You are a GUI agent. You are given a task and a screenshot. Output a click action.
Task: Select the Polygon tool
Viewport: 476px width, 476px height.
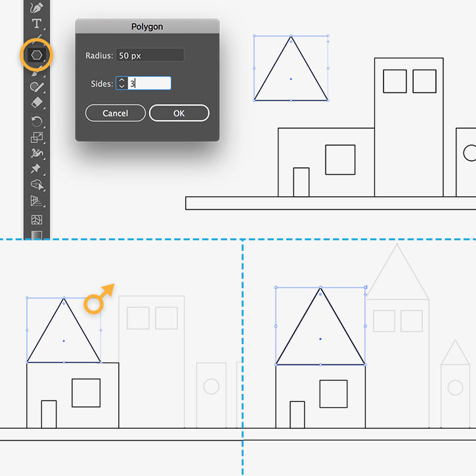click(x=36, y=55)
